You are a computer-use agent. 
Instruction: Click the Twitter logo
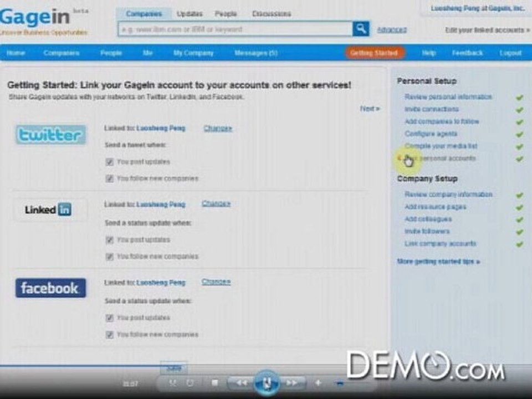51,135
